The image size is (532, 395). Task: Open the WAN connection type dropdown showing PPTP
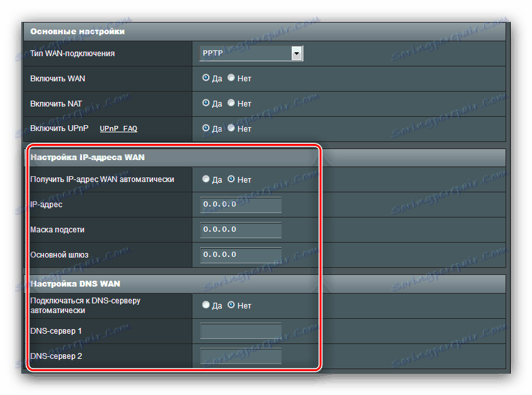point(251,53)
